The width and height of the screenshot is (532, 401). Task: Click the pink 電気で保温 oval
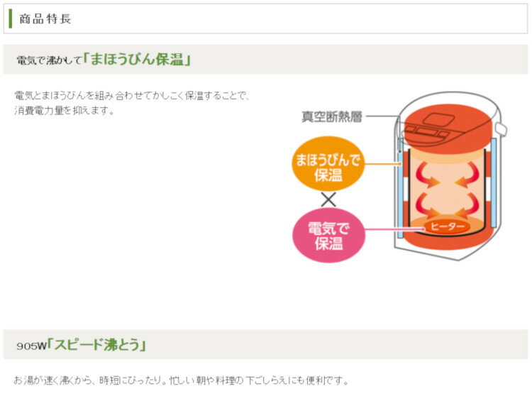pos(328,236)
